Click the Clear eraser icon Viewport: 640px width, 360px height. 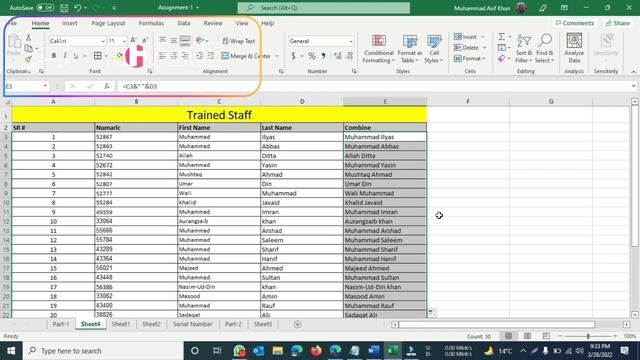coord(502,59)
